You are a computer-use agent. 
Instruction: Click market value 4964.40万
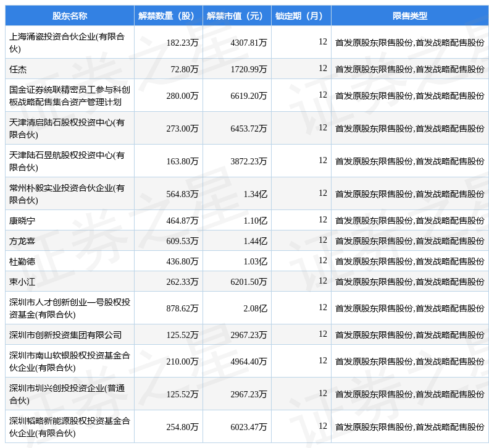point(249,361)
